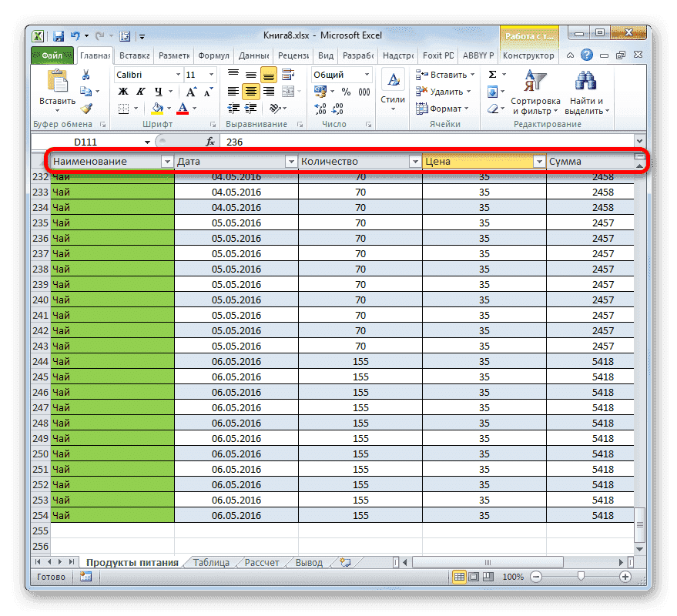Screen dimensions: 677x616
Task: Switch to the Данные ribbon tab
Action: coord(254,55)
